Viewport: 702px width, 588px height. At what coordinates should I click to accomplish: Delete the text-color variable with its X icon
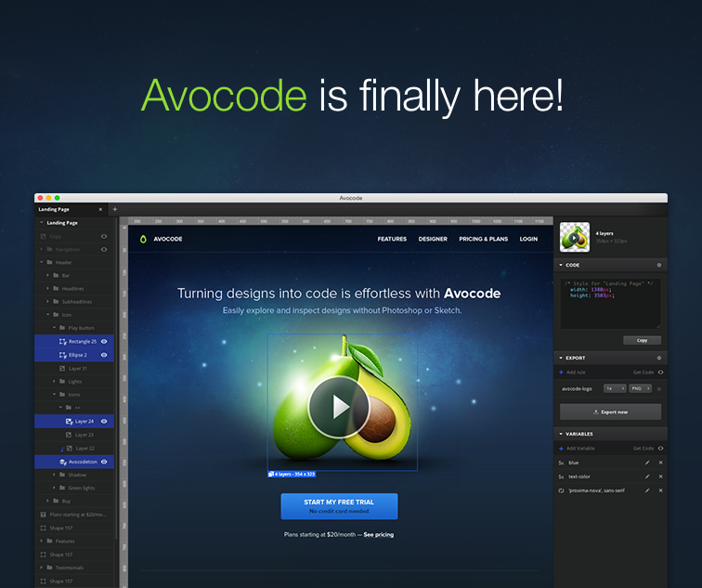[x=660, y=477]
